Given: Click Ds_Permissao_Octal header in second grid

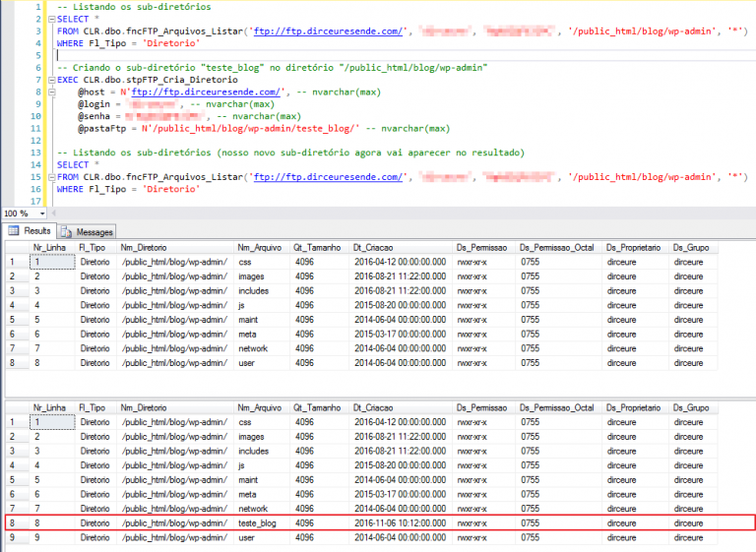Looking at the screenshot, I should point(556,407).
